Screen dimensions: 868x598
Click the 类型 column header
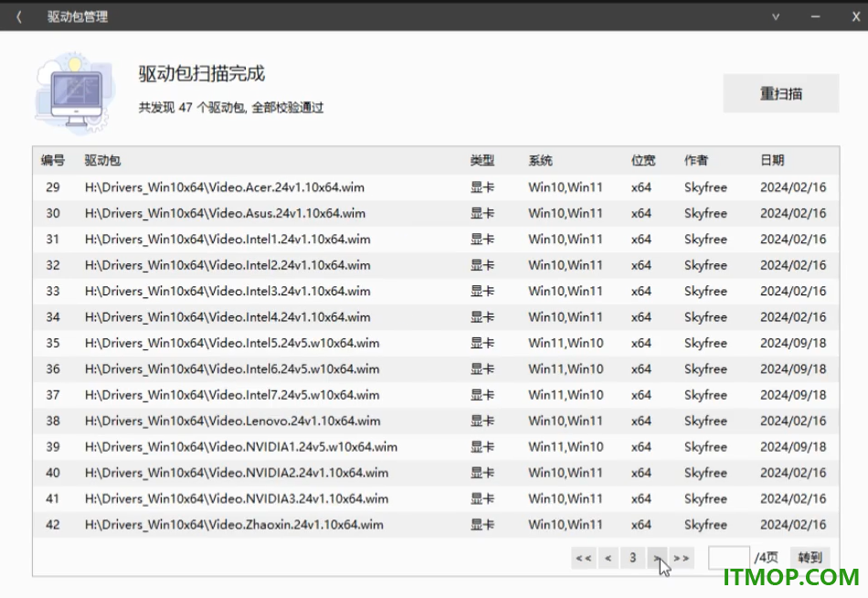482,161
